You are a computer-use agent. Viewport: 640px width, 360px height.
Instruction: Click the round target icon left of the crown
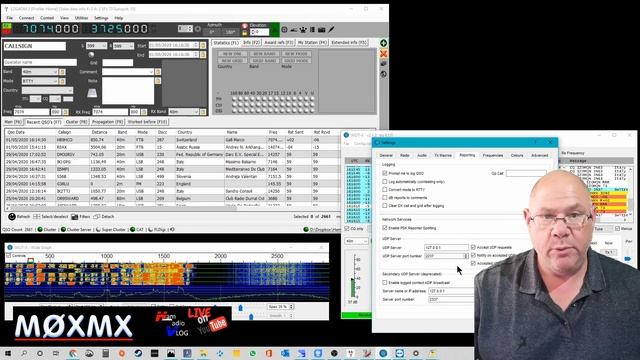pos(284,29)
